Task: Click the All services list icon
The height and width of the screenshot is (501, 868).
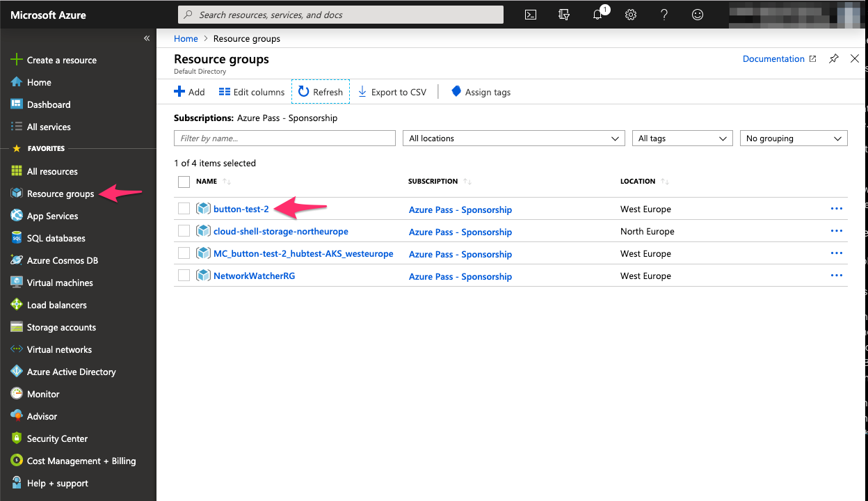Action: [17, 127]
